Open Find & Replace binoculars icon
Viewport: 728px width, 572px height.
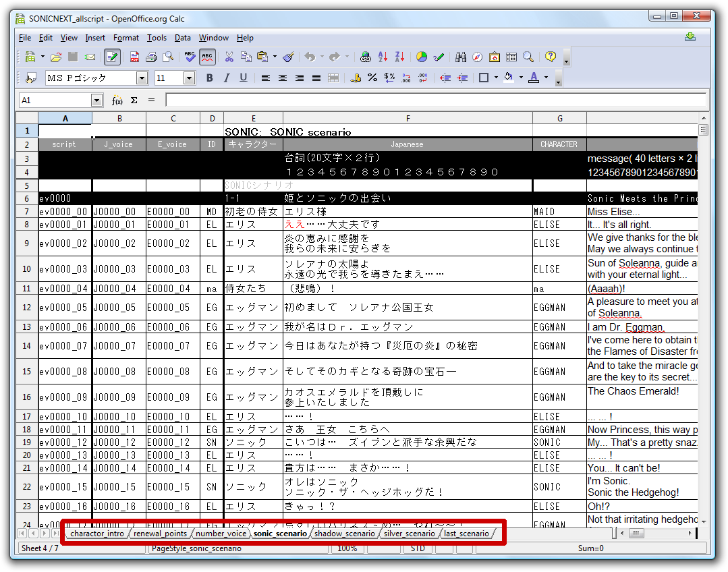(461, 57)
